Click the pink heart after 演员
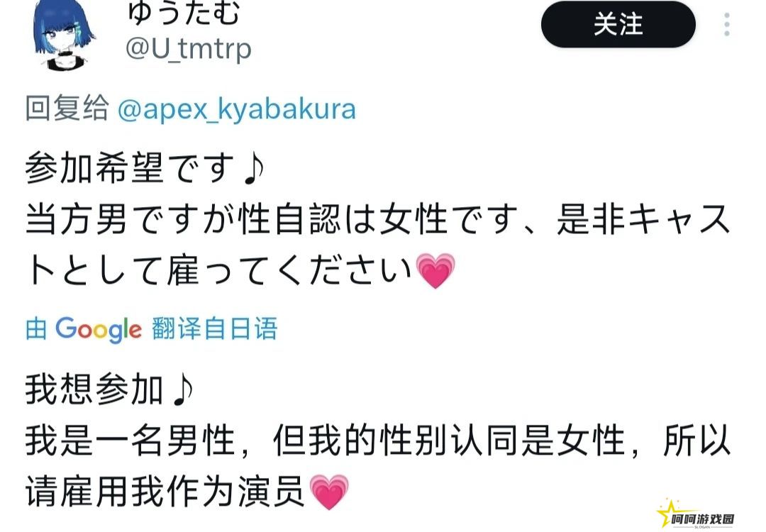 point(329,492)
